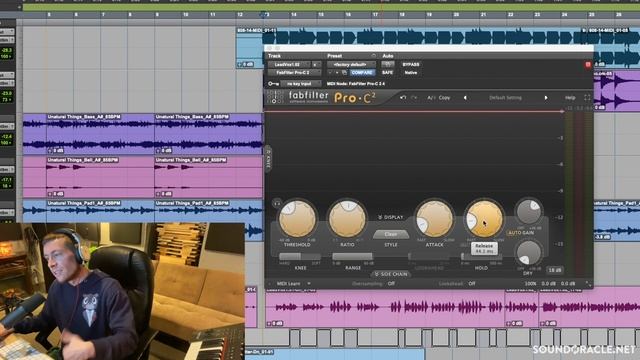Toggle audition triggering headphone icon

[x=277, y=203]
